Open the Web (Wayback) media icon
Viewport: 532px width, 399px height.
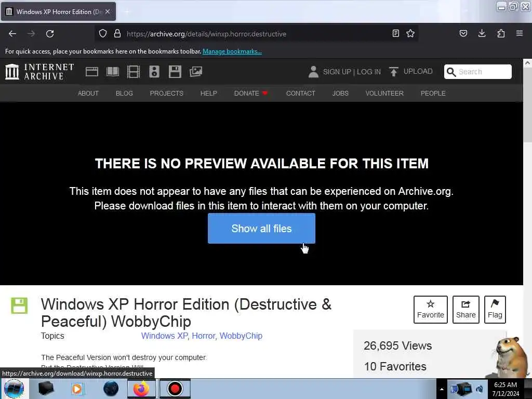click(x=92, y=72)
